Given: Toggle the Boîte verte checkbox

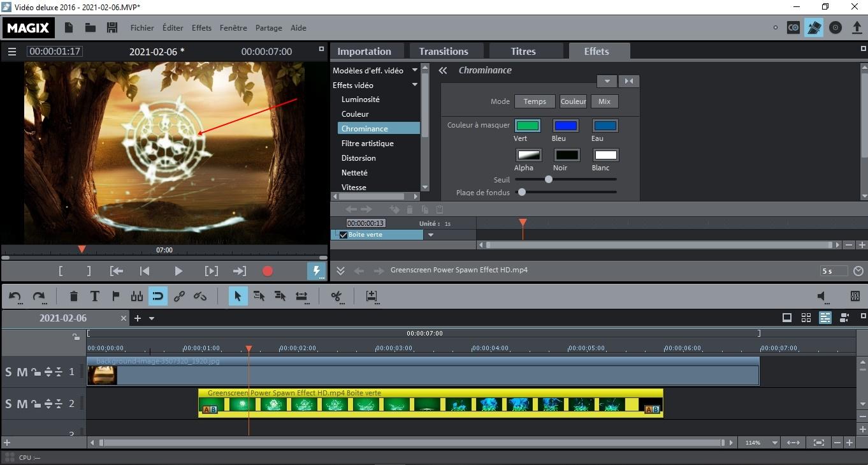Looking at the screenshot, I should coord(344,235).
